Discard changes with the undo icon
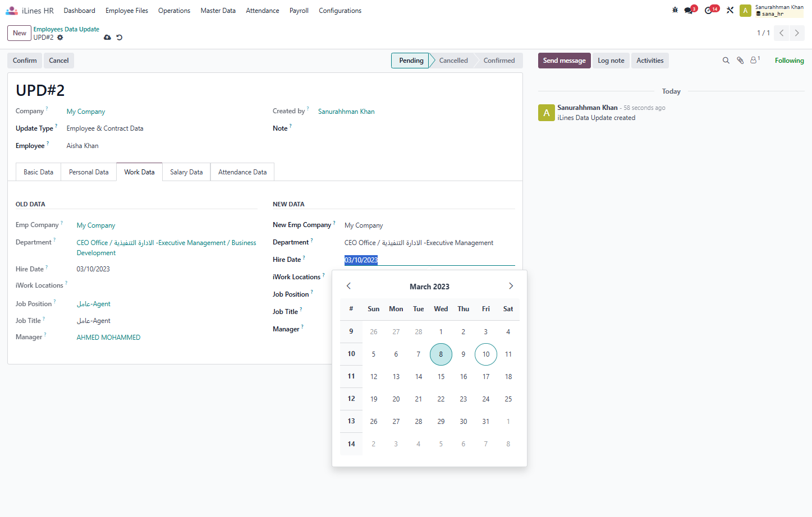The height and width of the screenshot is (517, 812). [119, 38]
